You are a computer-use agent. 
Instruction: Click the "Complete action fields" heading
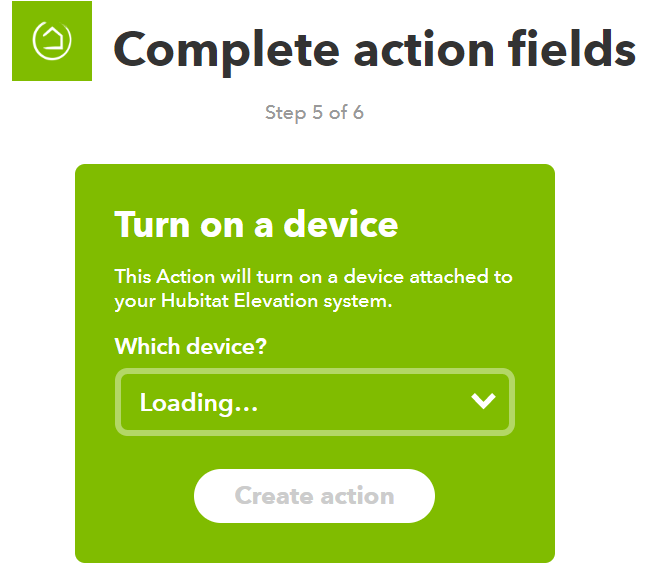374,48
